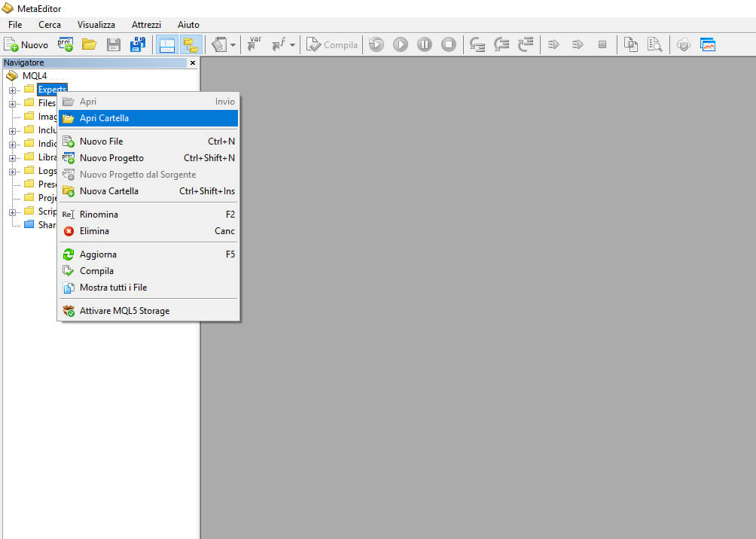Choose Elimina from context menu
The image size is (756, 539).
point(148,231)
